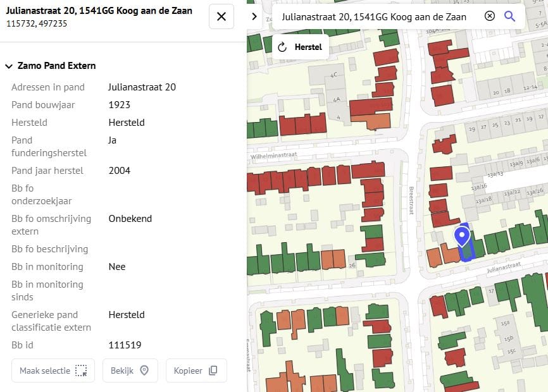Collapse the Zamo Pand Extern section
Screen dimensions: 548x392
(x=9, y=66)
